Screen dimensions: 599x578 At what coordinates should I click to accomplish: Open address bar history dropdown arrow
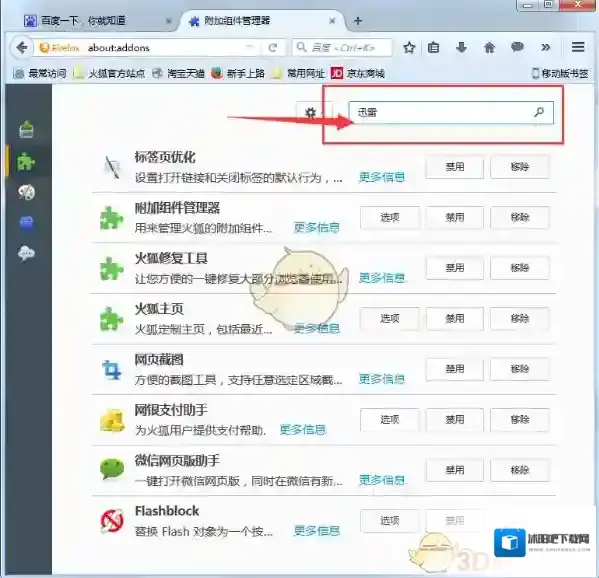click(x=250, y=47)
